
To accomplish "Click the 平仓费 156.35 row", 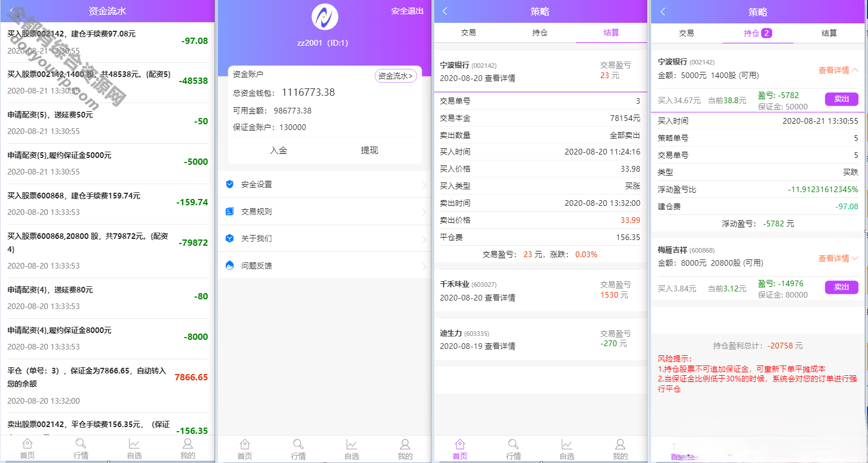I will coord(540,237).
